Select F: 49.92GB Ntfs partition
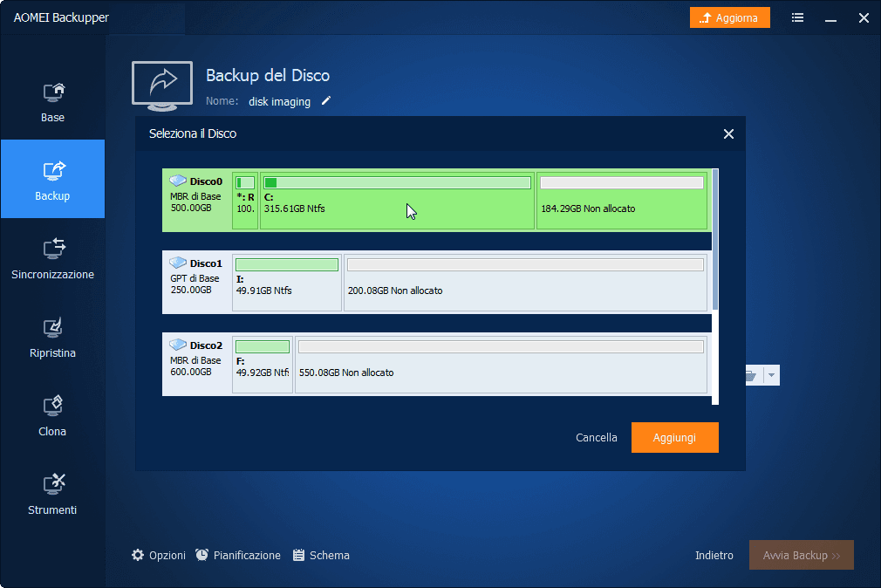This screenshot has width=881, height=588. pos(263,365)
